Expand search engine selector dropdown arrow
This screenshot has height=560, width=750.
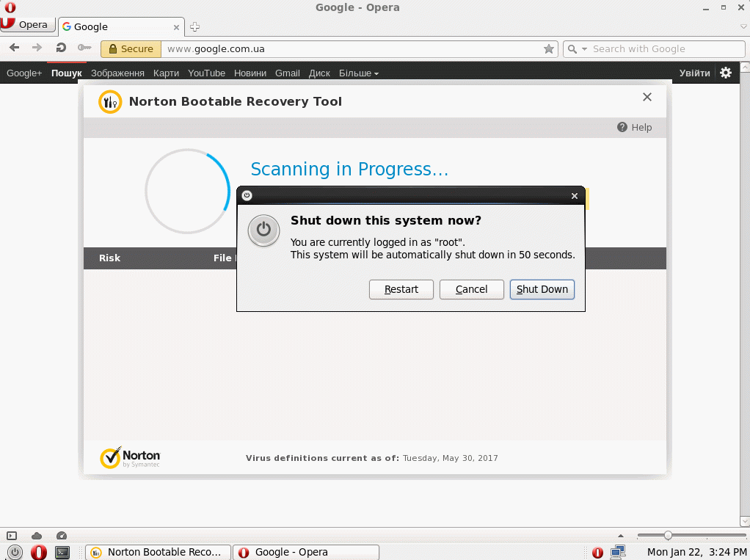pyautogui.click(x=584, y=49)
